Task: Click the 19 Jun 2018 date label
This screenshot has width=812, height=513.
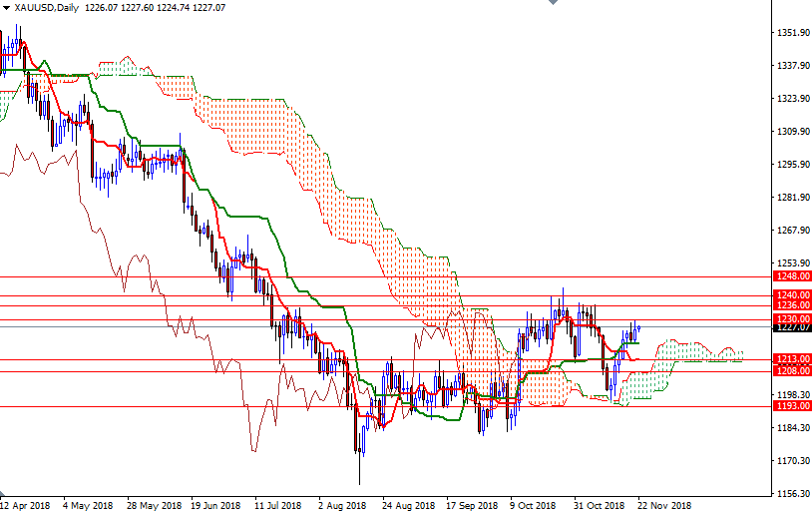Action: click(x=215, y=505)
